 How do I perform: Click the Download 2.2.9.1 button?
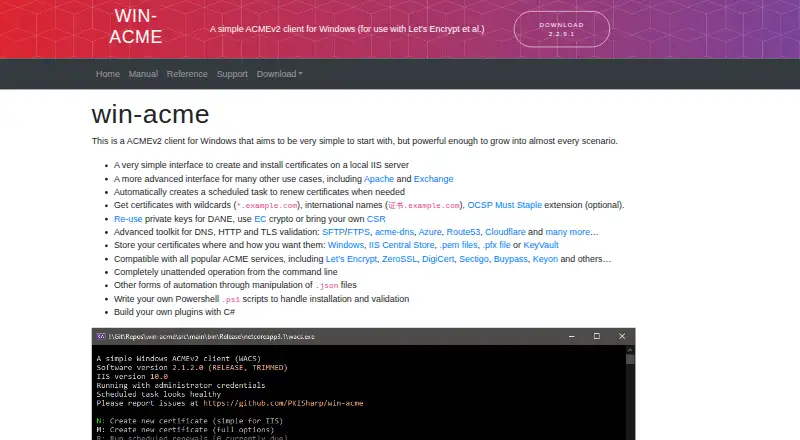pos(562,29)
